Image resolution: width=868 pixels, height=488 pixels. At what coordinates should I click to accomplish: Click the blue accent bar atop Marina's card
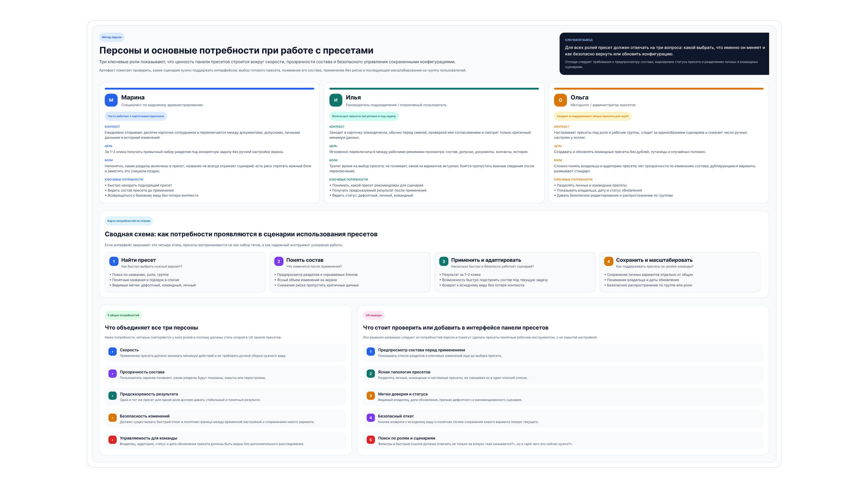(209, 89)
